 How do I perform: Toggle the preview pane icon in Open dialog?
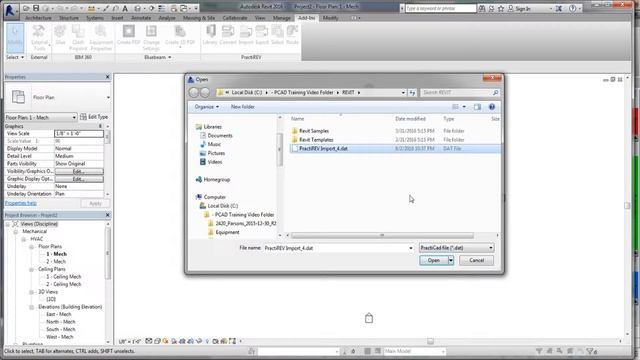coord(477,107)
